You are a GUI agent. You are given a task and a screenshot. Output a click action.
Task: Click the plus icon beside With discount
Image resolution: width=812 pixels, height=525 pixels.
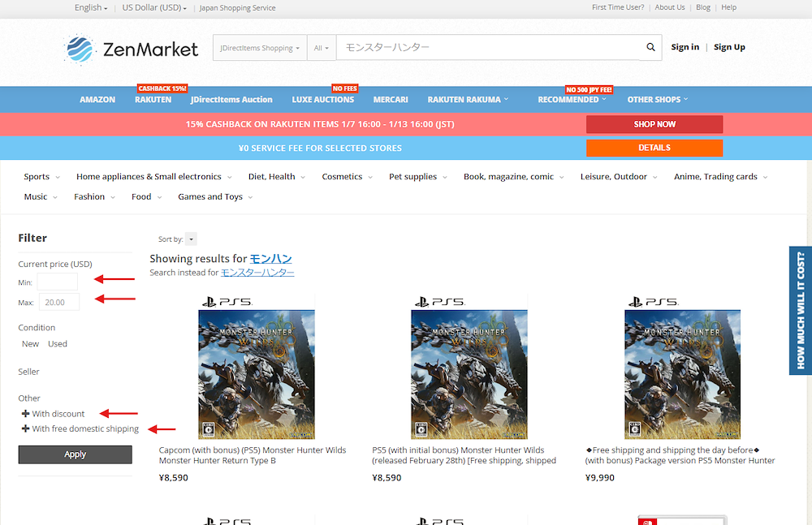click(x=25, y=414)
